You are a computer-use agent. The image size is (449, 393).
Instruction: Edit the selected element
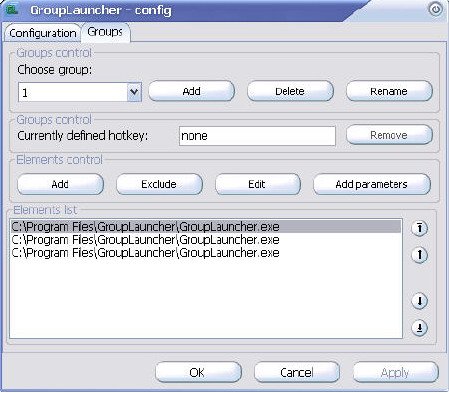(257, 184)
